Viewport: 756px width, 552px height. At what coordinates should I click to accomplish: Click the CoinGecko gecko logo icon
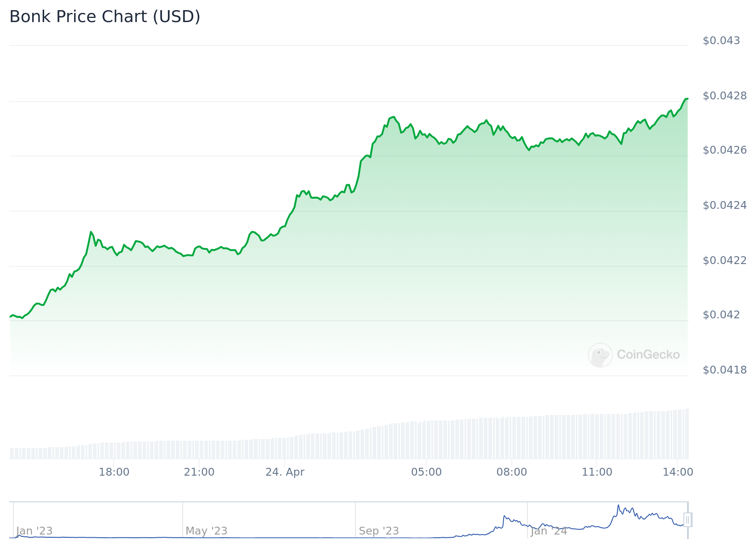pyautogui.click(x=600, y=355)
